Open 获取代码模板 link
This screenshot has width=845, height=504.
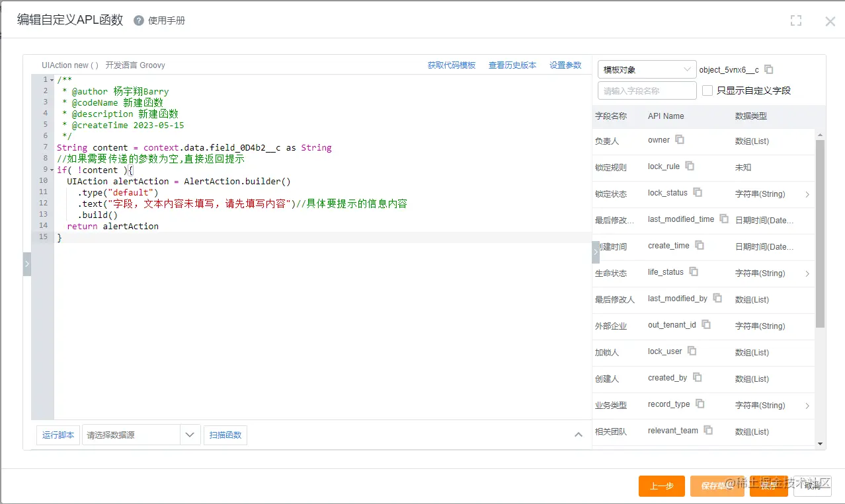pos(452,65)
